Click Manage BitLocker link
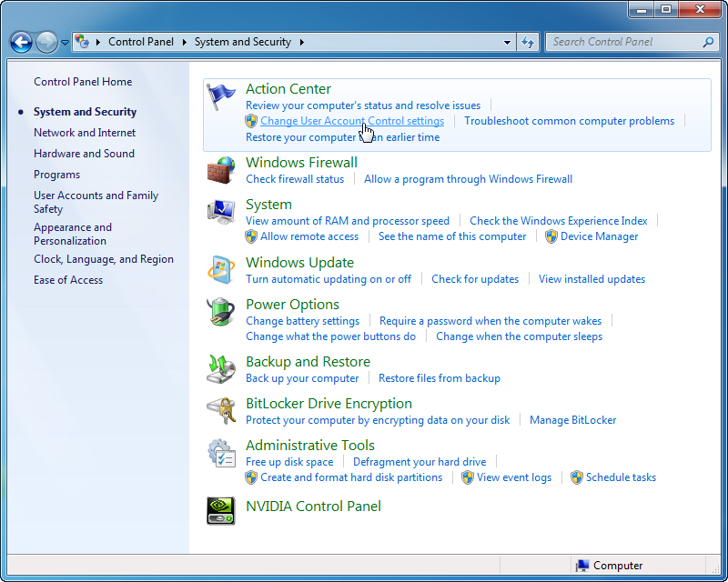The height and width of the screenshot is (582, 728). coord(573,420)
